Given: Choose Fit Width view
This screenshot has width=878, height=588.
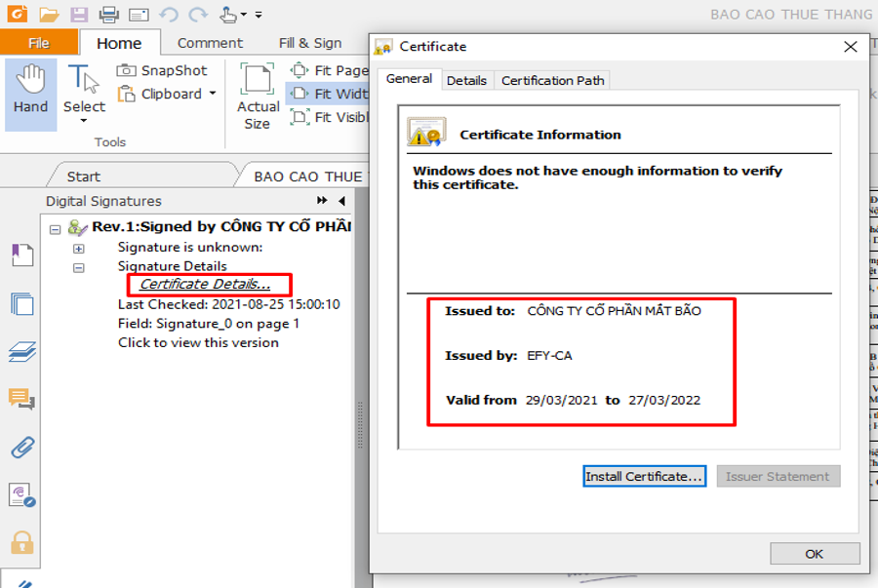Looking at the screenshot, I should point(330,94).
